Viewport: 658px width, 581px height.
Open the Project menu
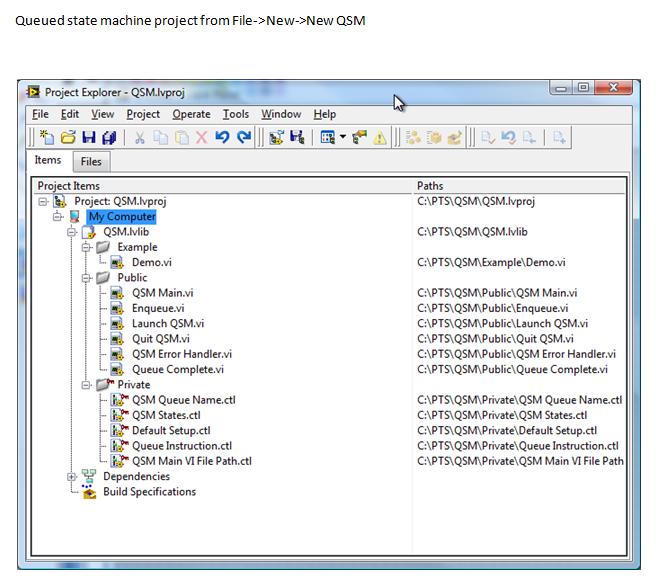(x=143, y=114)
